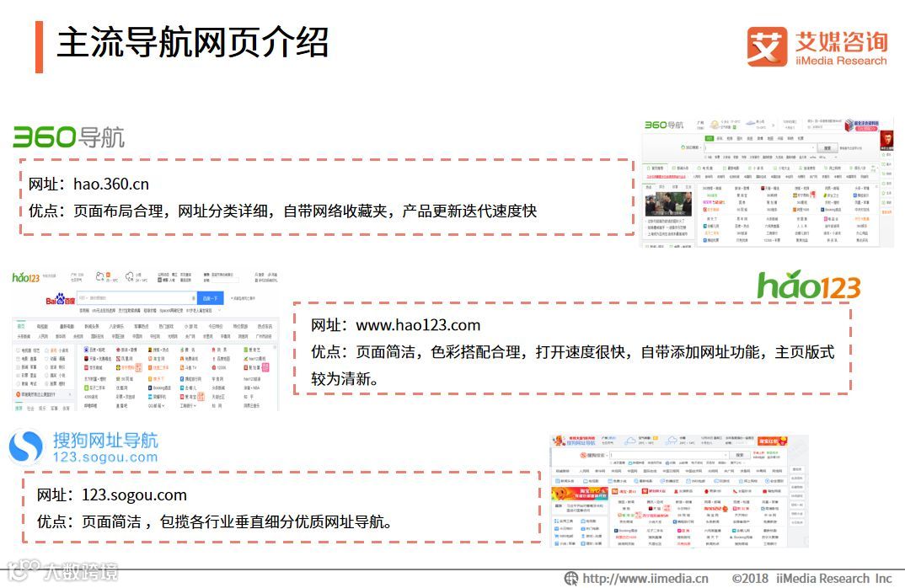This screenshot has width=905, height=588.
Task: Click Sogou advantages text 优点：页面简洁，包揽各行业
Action: [x=215, y=521]
